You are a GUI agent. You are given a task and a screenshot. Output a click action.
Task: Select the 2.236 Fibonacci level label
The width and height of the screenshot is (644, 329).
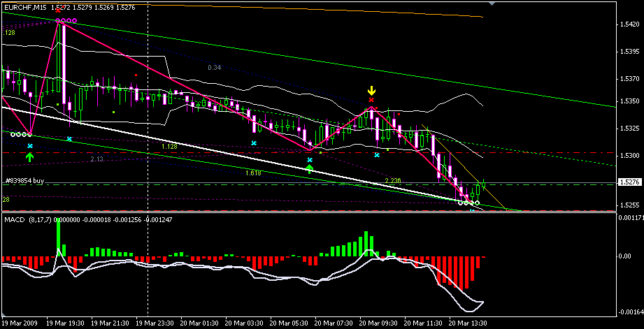393,180
